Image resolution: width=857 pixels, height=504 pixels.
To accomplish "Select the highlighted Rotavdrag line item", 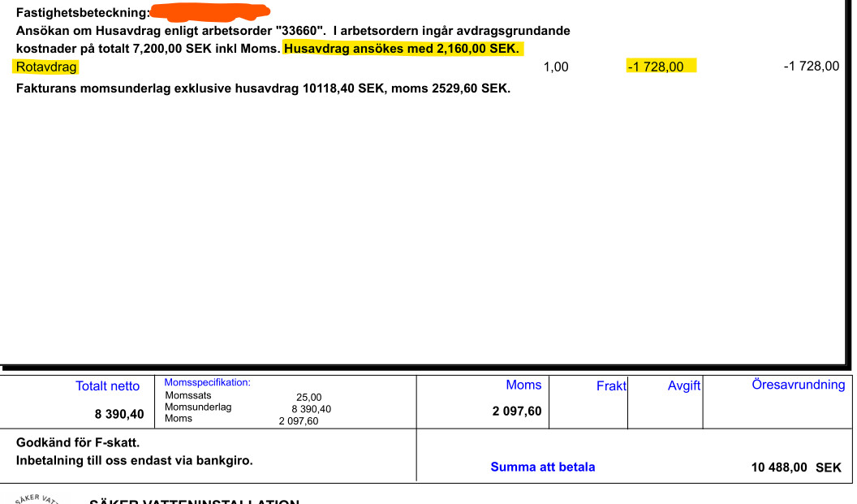I will pos(46,67).
